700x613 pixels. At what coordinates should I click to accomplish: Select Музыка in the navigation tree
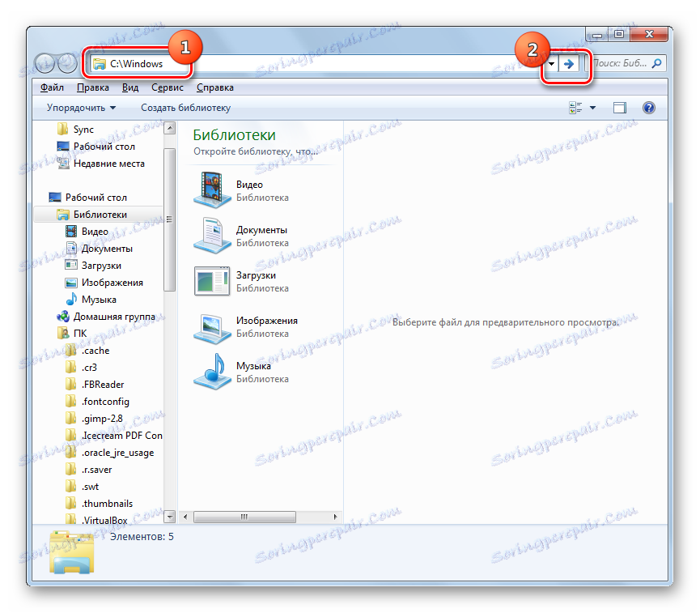[x=91, y=300]
